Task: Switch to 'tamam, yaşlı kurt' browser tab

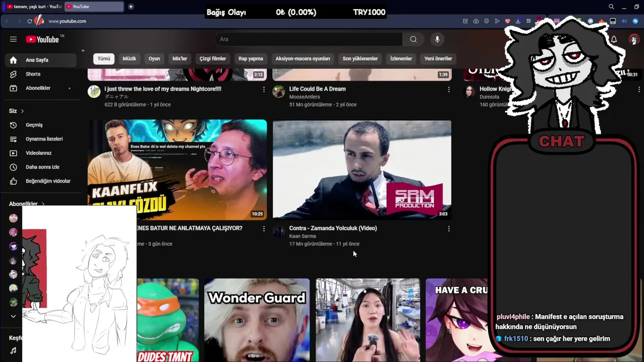Action: pyautogui.click(x=33, y=7)
